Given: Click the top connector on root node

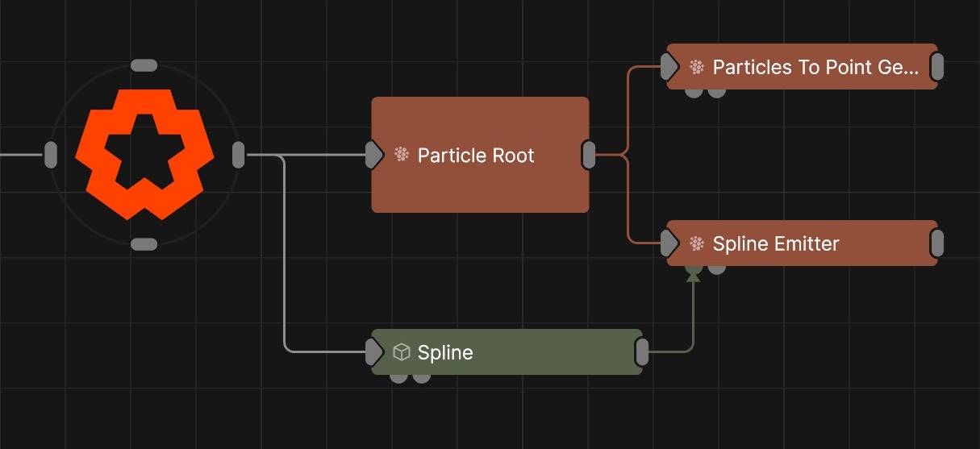Looking at the screenshot, I should coord(144,65).
